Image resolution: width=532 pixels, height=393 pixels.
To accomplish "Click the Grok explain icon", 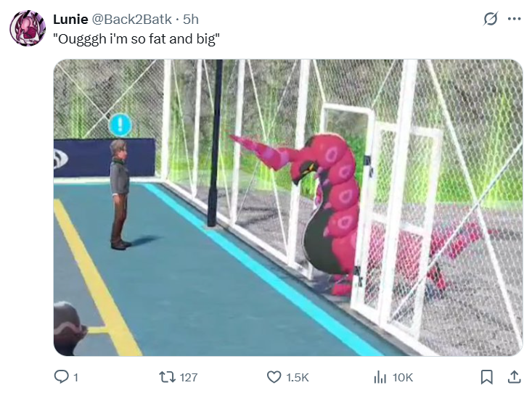I will 491,19.
